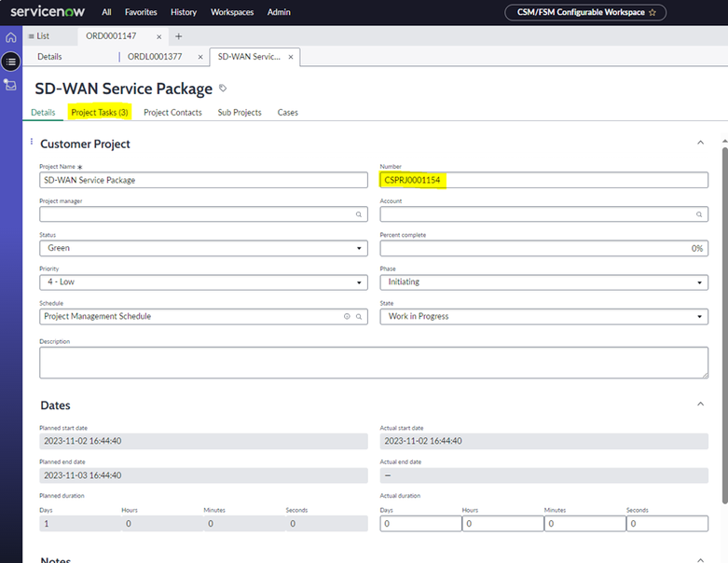Select the Details tab under the title
This screenshot has height=563, width=728.
pyautogui.click(x=43, y=113)
